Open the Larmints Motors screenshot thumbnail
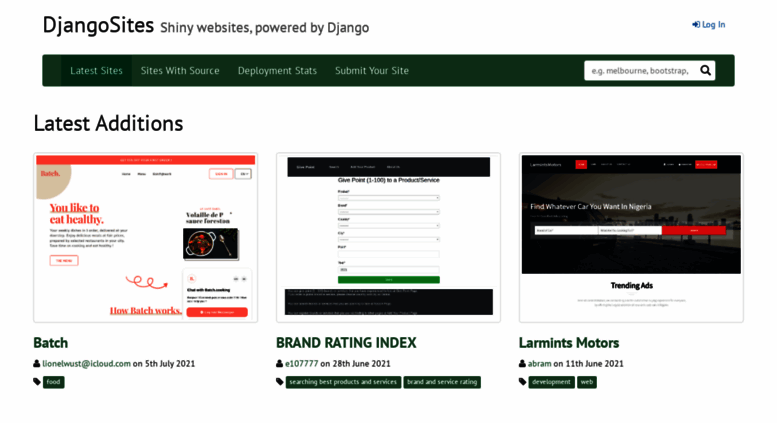 tap(631, 238)
